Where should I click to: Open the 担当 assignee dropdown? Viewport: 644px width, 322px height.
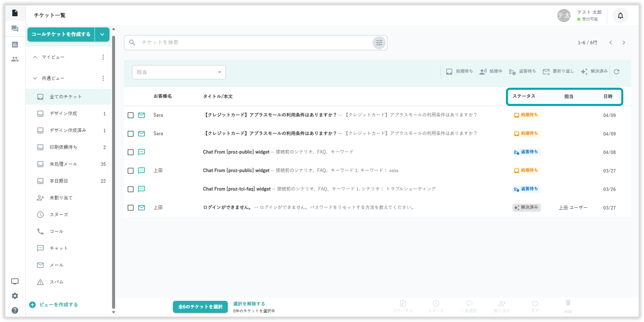click(x=178, y=72)
